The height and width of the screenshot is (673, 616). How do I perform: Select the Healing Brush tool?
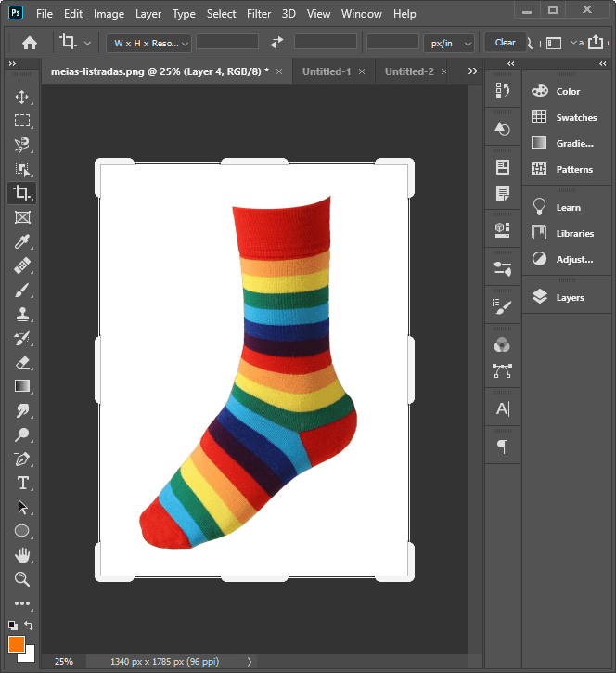[x=22, y=265]
